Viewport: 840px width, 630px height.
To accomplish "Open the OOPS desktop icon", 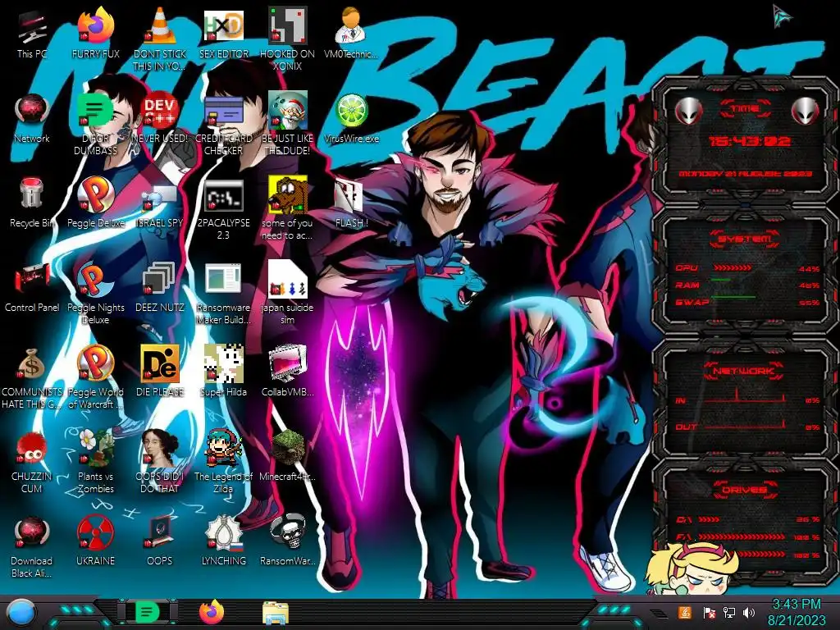I will 160,532.
